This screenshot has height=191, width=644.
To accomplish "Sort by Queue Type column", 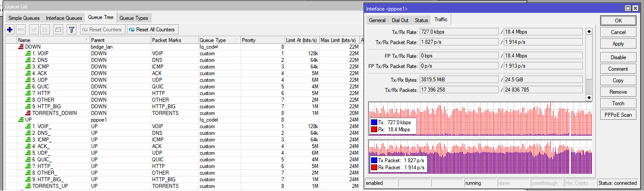I will click(219, 40).
